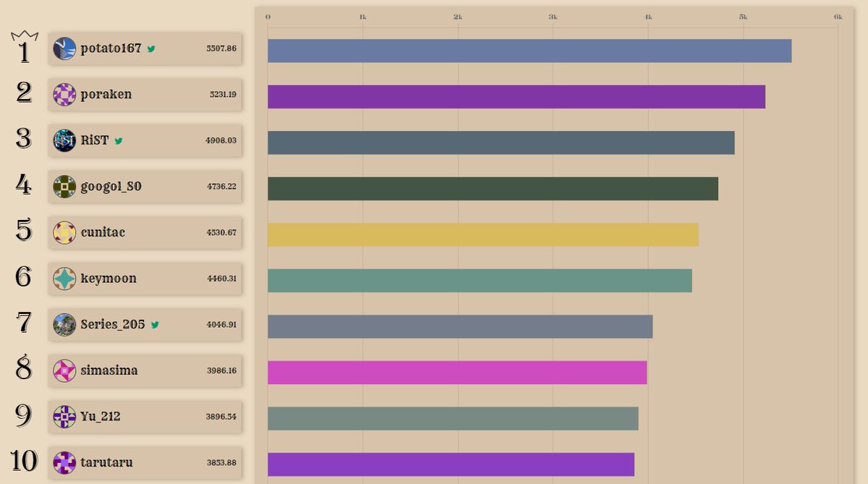Click poraken's avatar icon
868x484 pixels.
[x=64, y=95]
